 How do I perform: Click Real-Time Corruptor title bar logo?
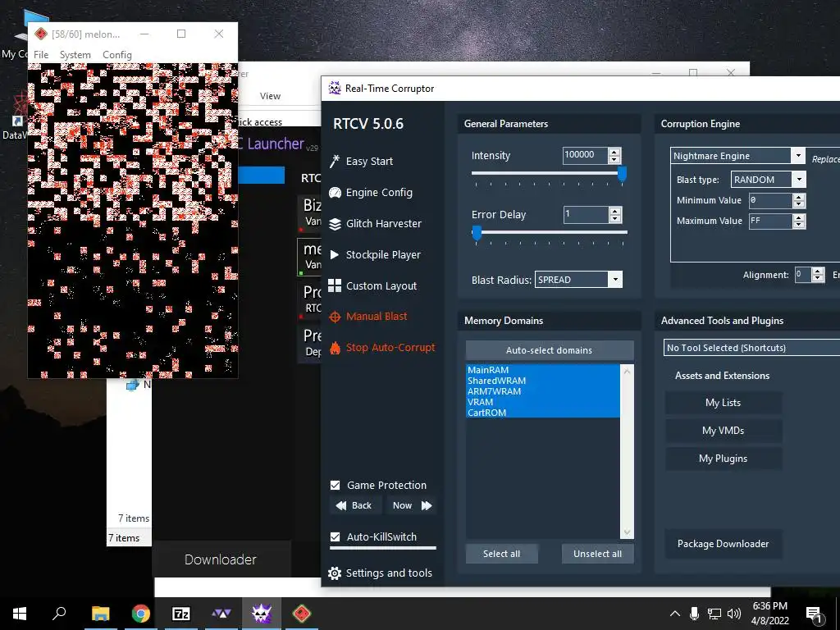335,88
